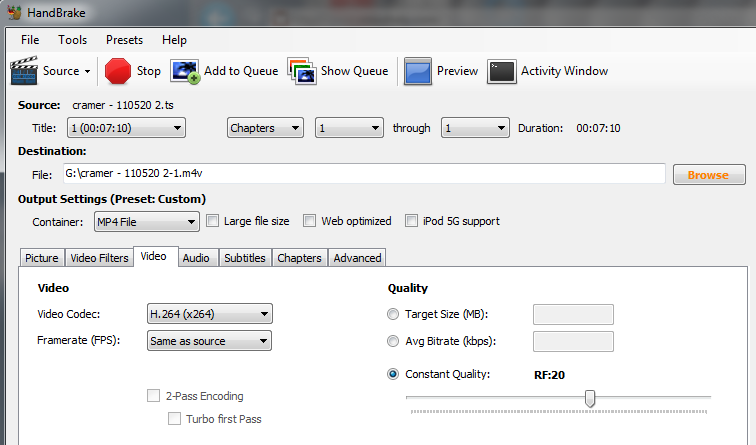The image size is (756, 445).
Task: Open the File menu
Action: (30, 40)
